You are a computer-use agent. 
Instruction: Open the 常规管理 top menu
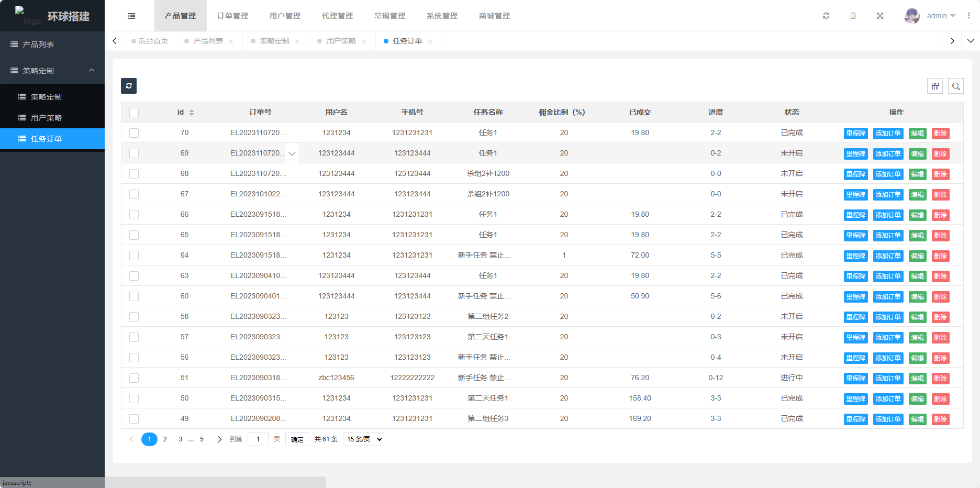(x=390, y=16)
